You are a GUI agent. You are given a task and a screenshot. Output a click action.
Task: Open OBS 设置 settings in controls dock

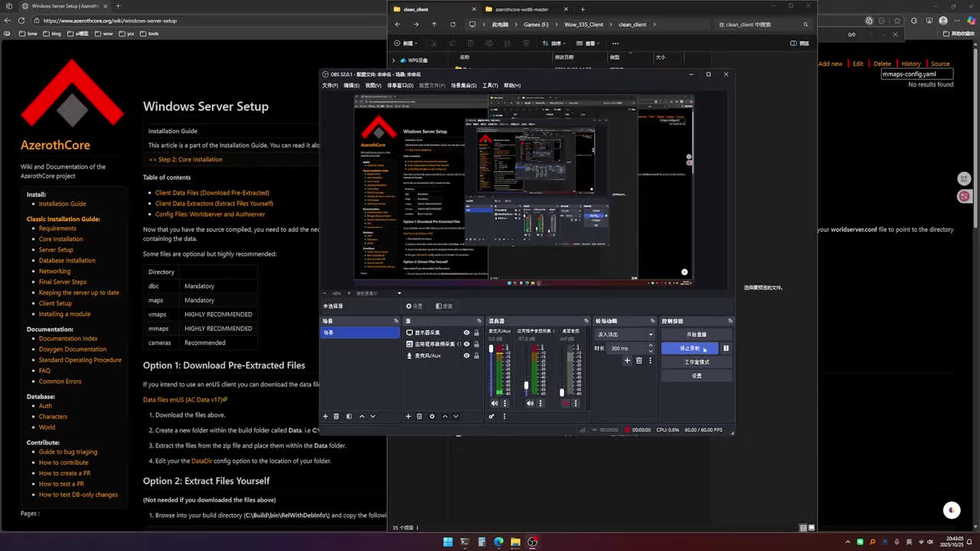coord(697,376)
